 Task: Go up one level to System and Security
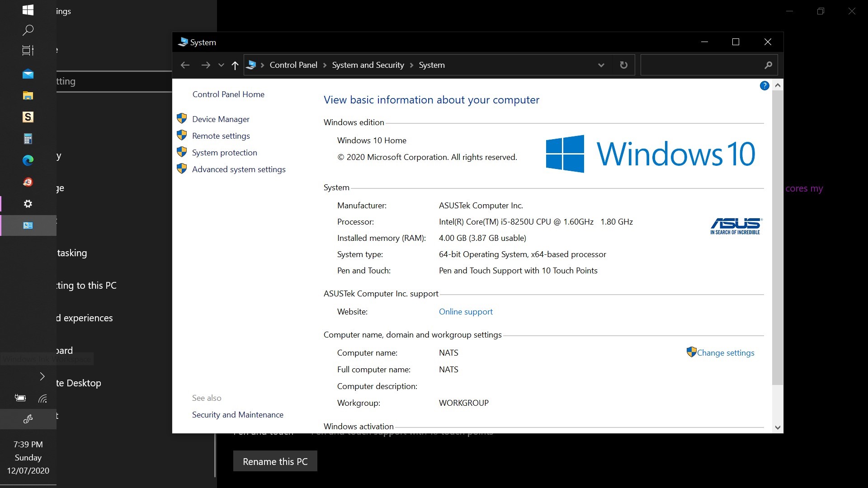click(x=235, y=65)
